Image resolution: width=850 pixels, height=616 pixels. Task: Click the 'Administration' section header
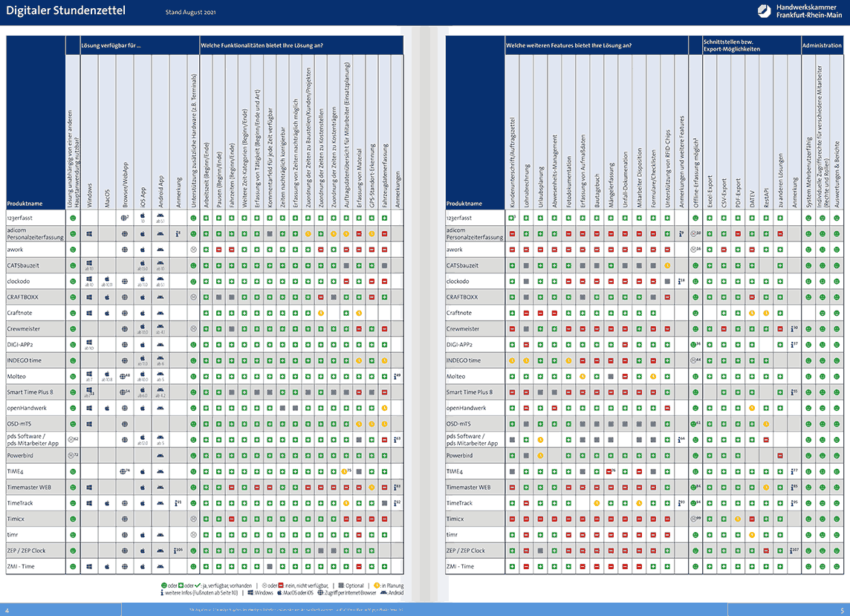pyautogui.click(x=822, y=45)
